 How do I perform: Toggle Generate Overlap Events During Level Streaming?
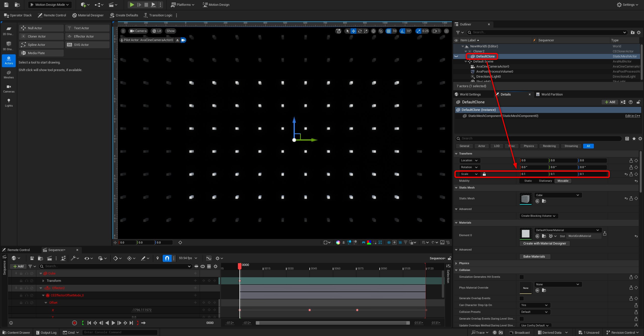point(522,319)
